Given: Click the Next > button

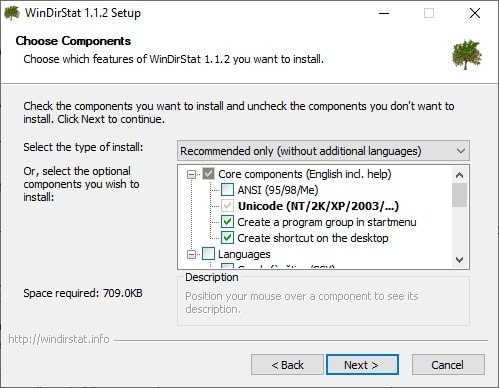Looking at the screenshot, I should [362, 365].
